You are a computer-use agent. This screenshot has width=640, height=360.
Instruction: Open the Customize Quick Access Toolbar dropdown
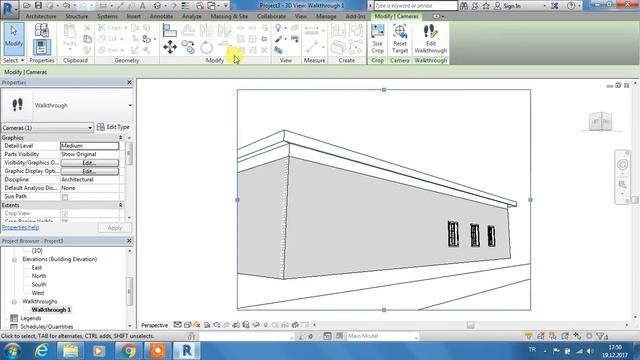pos(226,5)
